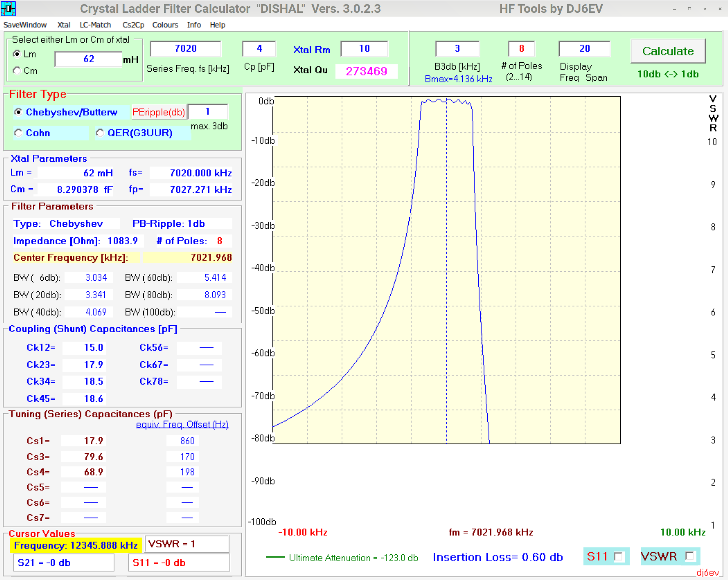Open the Colours menu
This screenshot has width=728, height=580.
(165, 25)
